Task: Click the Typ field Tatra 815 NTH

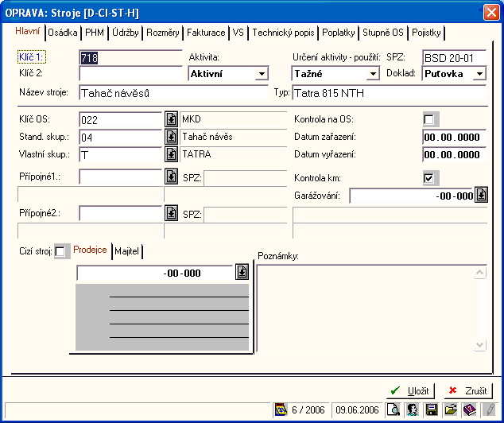Action: point(389,93)
